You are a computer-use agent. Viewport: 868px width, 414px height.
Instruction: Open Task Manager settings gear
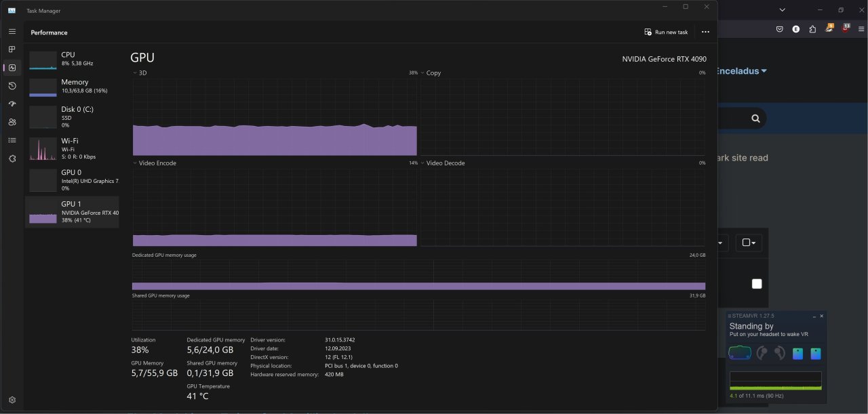click(x=12, y=400)
